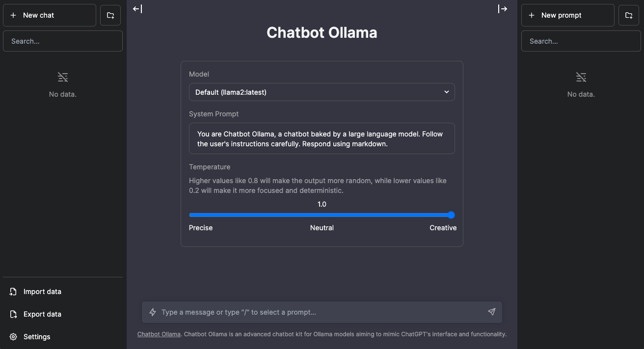644x349 pixels.
Task: Collapse the right prompt sidebar
Action: pos(503,9)
